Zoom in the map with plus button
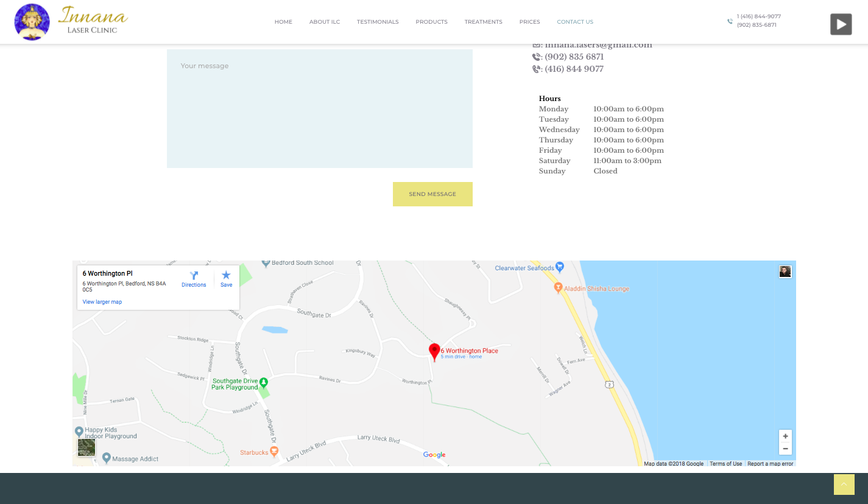Screen dimensions: 868x504 (x=786, y=436)
